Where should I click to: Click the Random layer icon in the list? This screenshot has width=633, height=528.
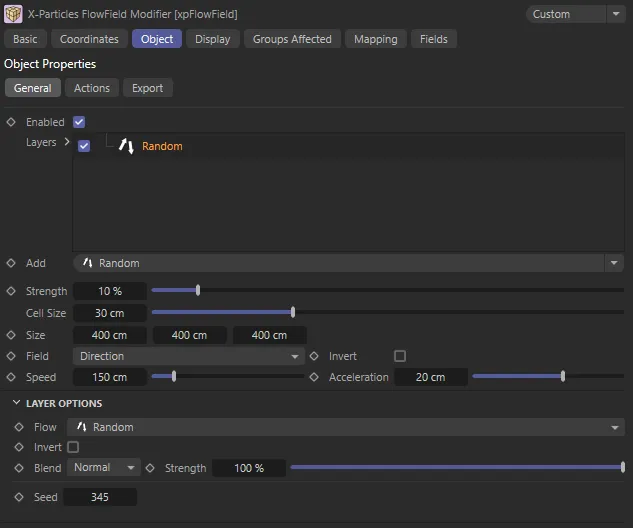click(126, 146)
